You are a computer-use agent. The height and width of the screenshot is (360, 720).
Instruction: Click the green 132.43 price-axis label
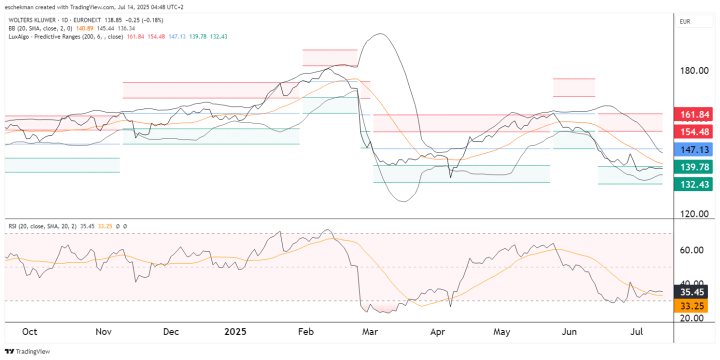693,184
